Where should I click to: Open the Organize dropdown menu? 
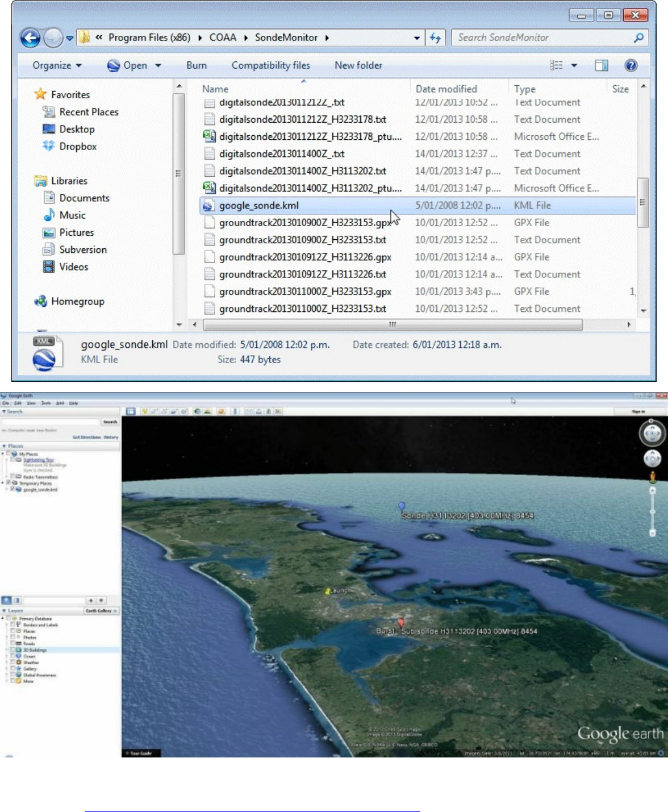57,65
